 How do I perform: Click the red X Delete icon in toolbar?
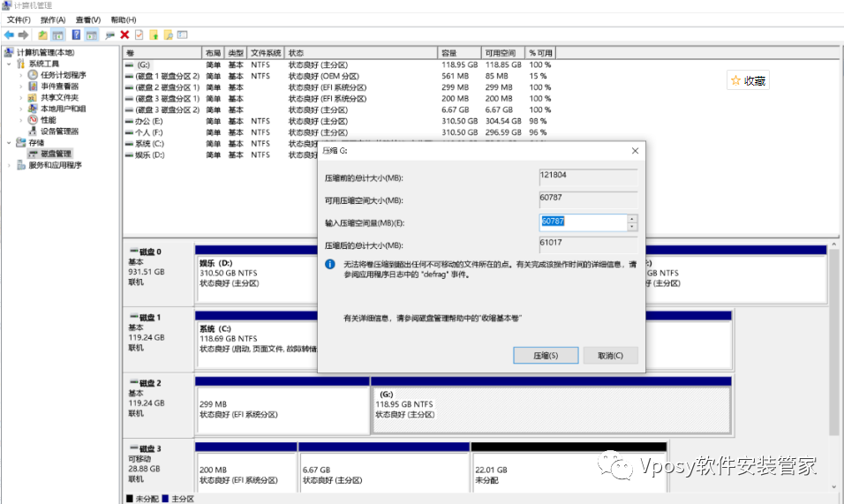tap(124, 34)
